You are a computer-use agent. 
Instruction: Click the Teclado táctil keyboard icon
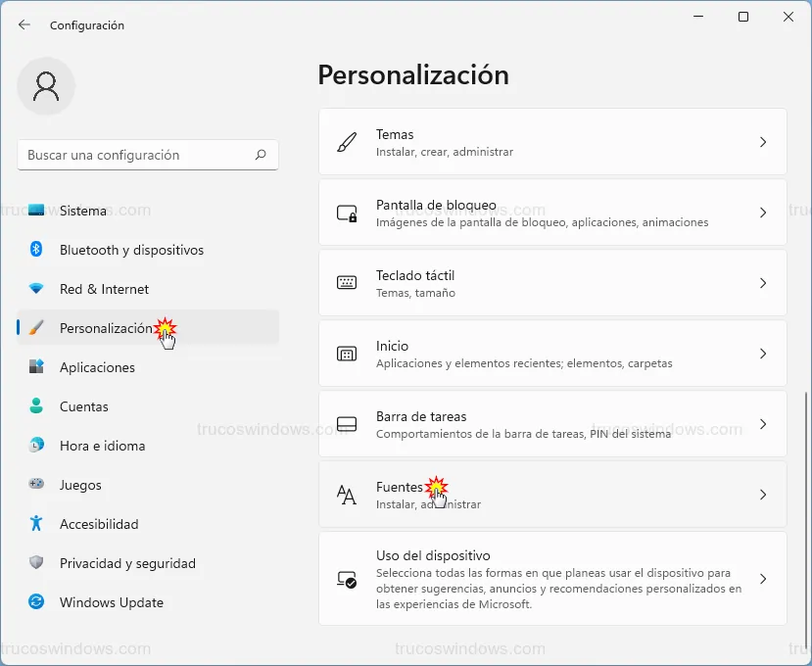pos(347,283)
